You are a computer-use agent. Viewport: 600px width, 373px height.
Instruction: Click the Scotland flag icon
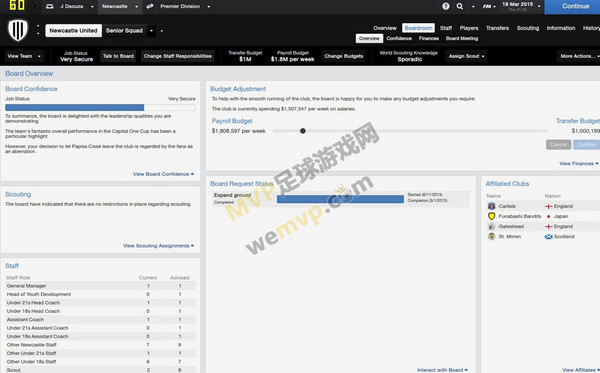[x=548, y=237]
